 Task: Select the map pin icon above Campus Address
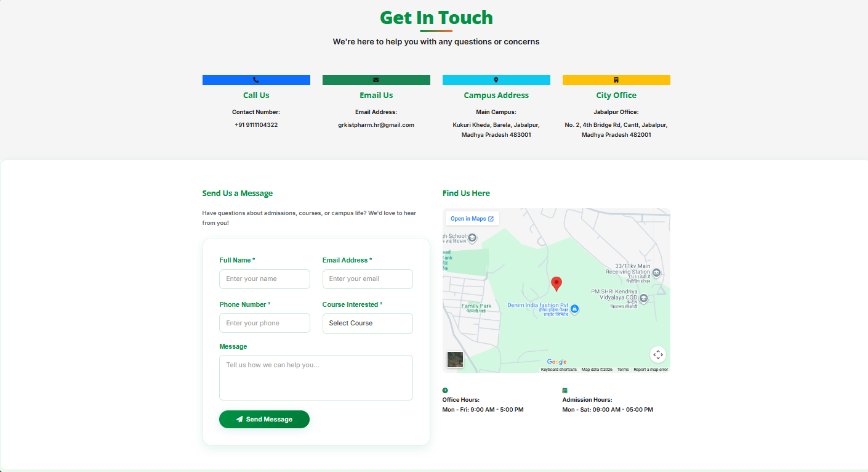pos(496,79)
